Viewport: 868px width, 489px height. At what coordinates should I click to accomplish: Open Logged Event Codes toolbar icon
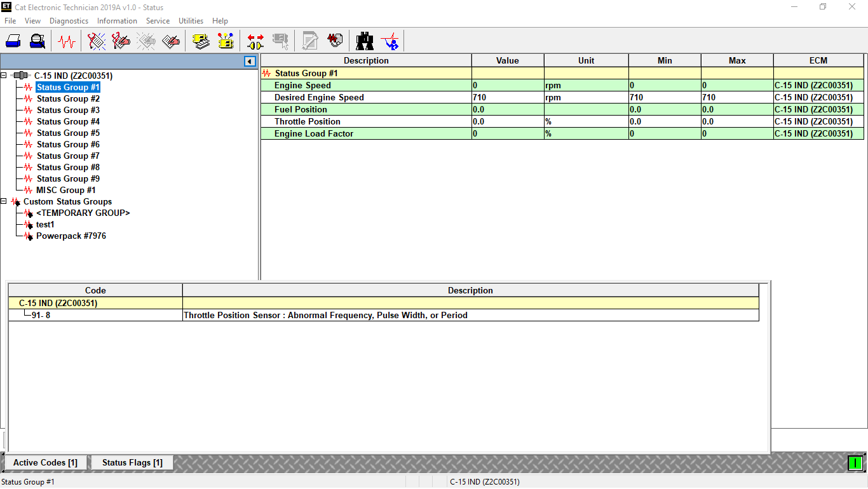click(x=170, y=41)
